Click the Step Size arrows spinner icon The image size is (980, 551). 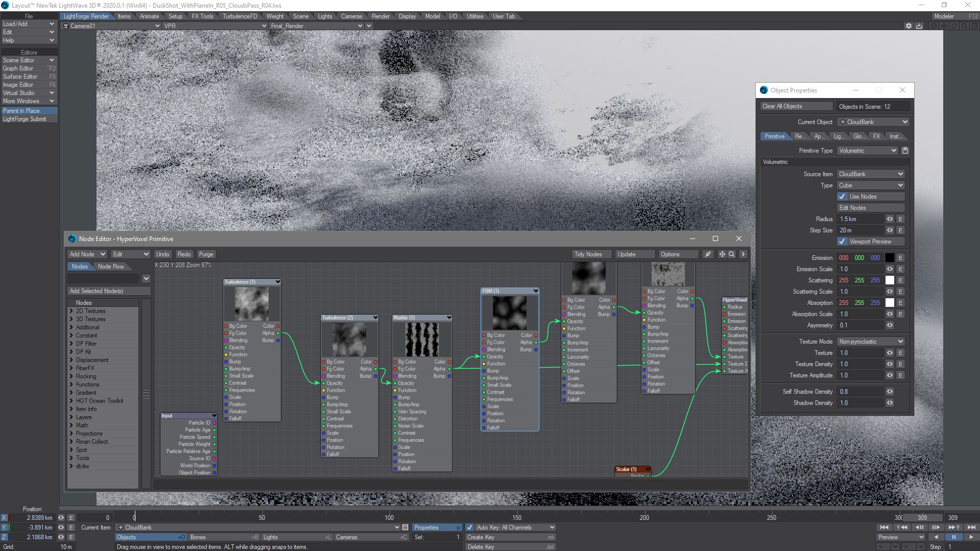(x=890, y=230)
